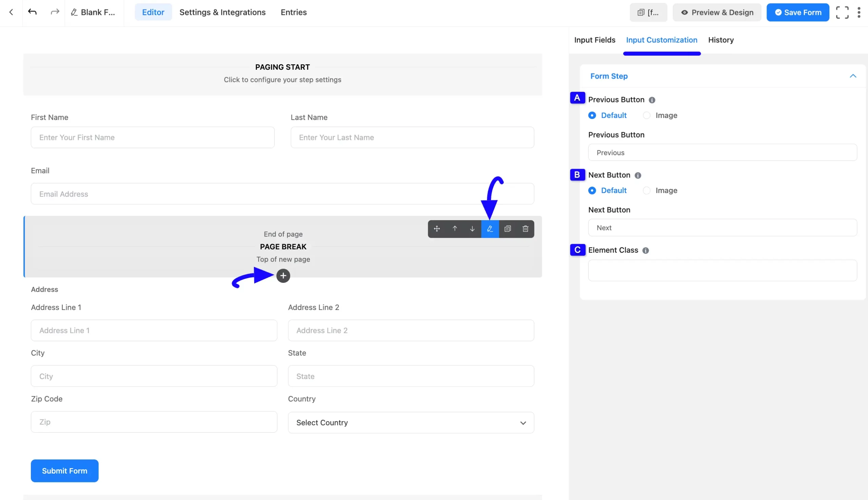Click the Save Form button
The image size is (868, 500).
pos(797,12)
